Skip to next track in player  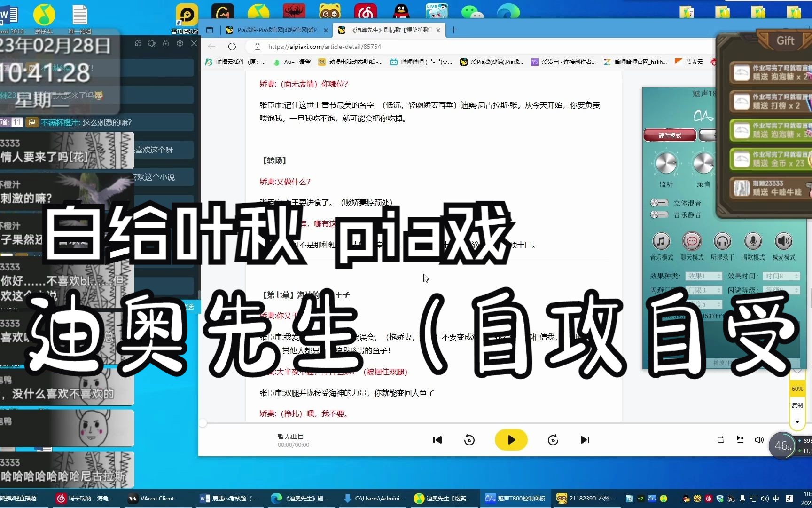pyautogui.click(x=585, y=440)
